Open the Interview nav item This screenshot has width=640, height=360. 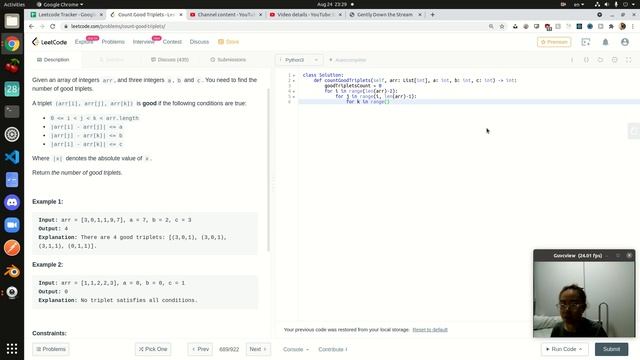144,42
